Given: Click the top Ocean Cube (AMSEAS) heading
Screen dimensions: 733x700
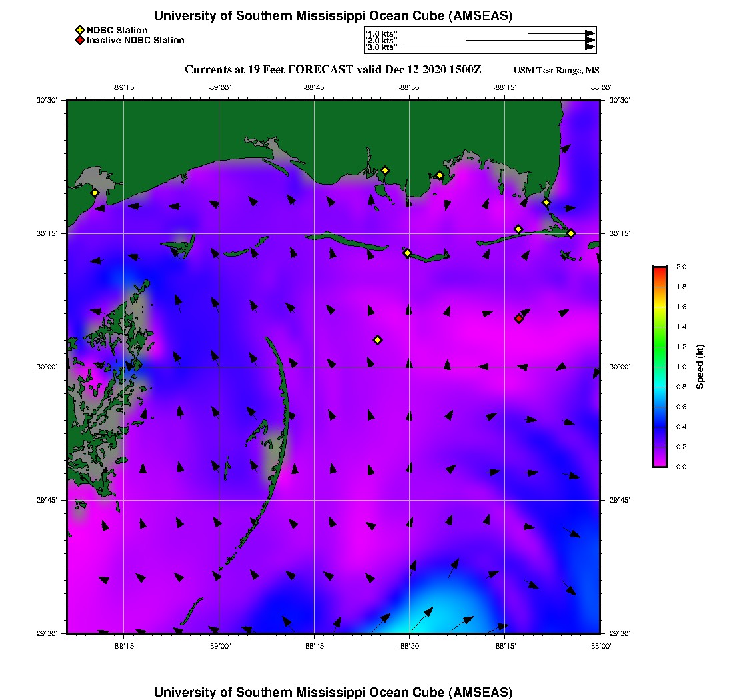Looking at the screenshot, I should [333, 16].
